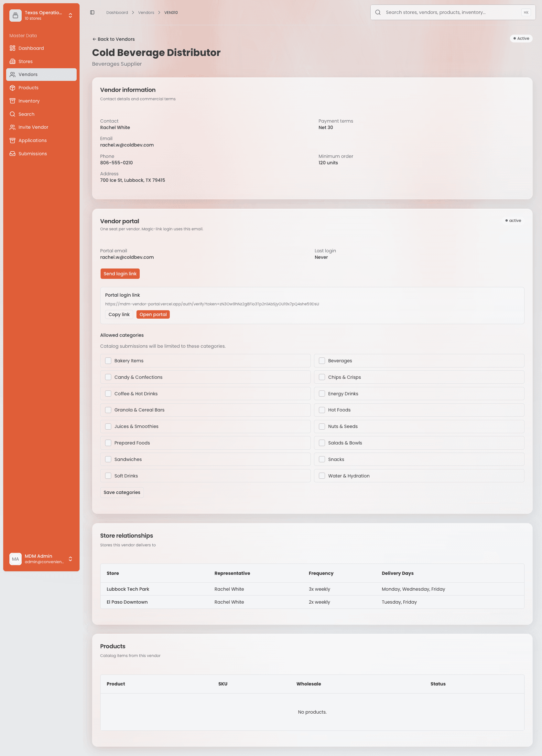The width and height of the screenshot is (542, 756).
Task: Click the Dashboard grid icon in sidebar
Action: (x=12, y=48)
